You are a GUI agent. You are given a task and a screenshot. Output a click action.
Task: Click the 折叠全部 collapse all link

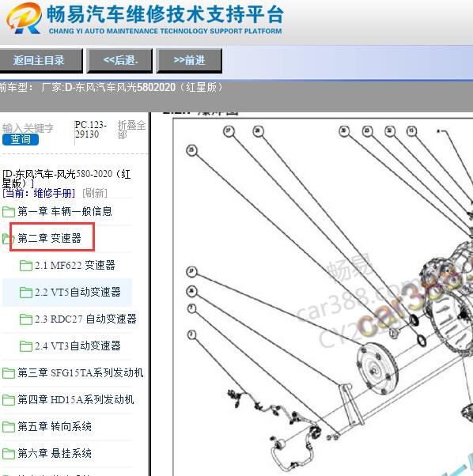(131, 130)
